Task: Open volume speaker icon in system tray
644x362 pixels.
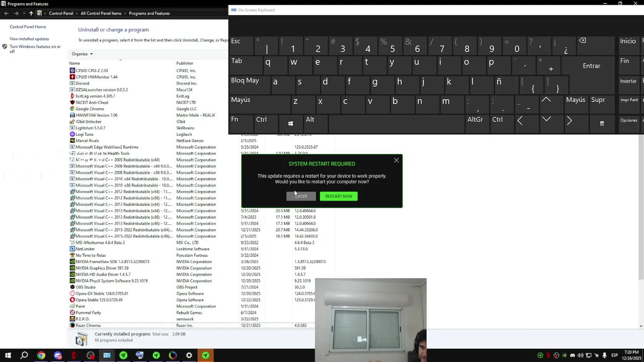Action: click(581, 355)
